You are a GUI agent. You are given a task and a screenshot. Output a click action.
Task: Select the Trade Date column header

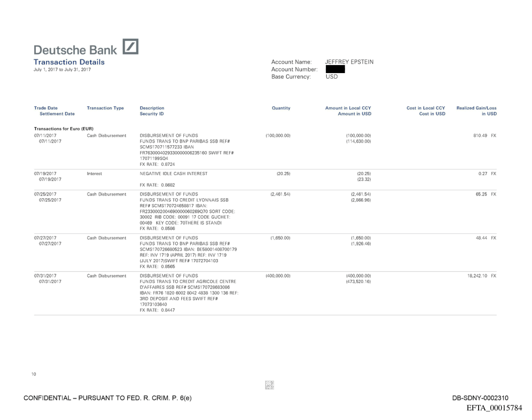45,108
